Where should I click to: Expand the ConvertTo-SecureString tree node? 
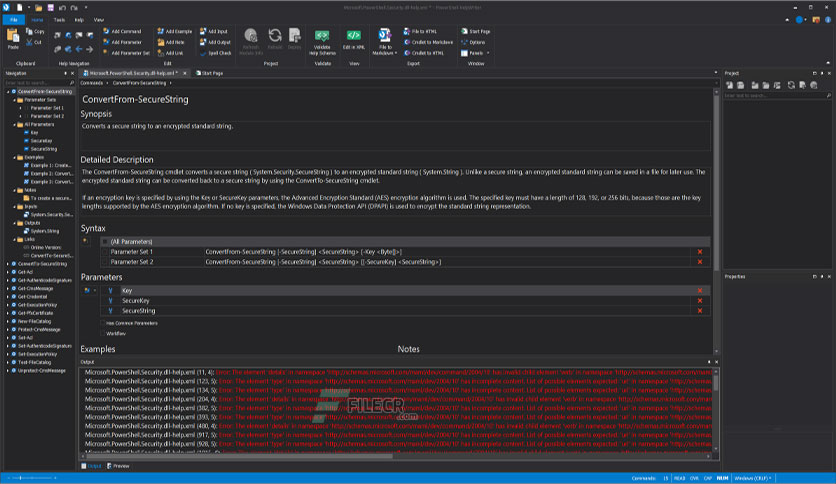tap(8, 264)
